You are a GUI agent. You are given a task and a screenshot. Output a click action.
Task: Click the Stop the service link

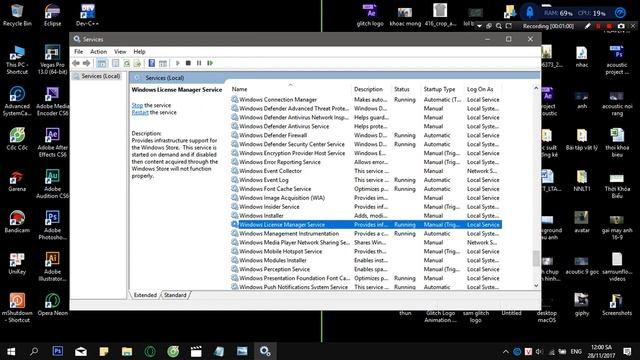click(x=137, y=105)
